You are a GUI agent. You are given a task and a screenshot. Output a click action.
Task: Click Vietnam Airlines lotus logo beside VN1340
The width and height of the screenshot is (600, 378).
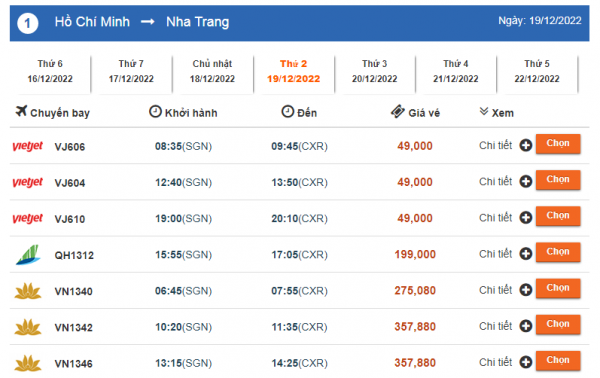(28, 291)
